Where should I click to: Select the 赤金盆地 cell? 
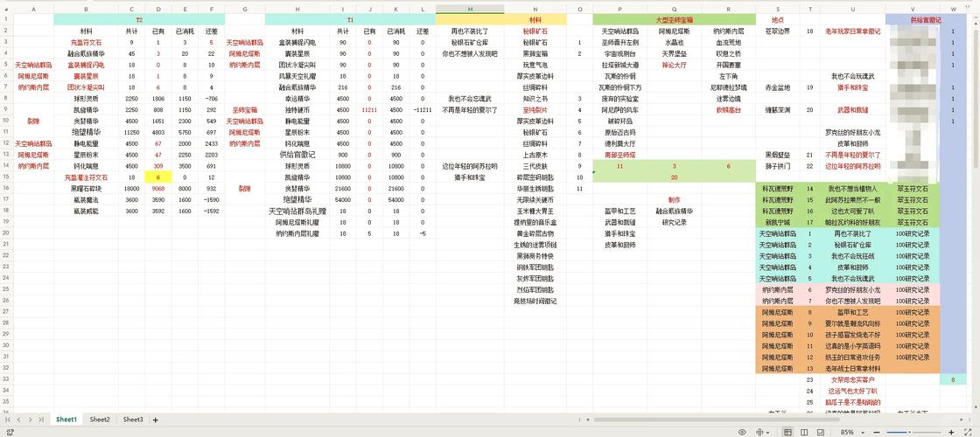(778, 87)
